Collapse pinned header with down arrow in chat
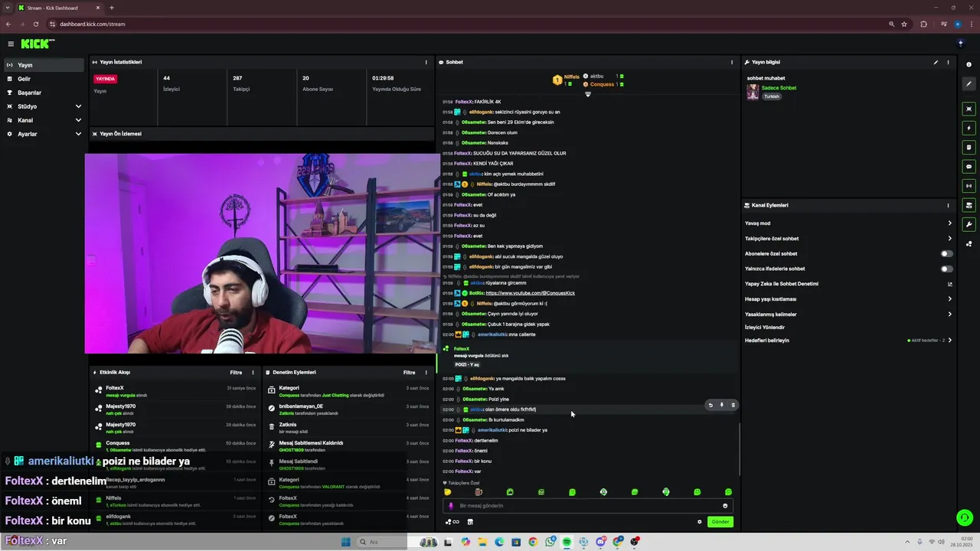980x551 pixels. coord(588,94)
